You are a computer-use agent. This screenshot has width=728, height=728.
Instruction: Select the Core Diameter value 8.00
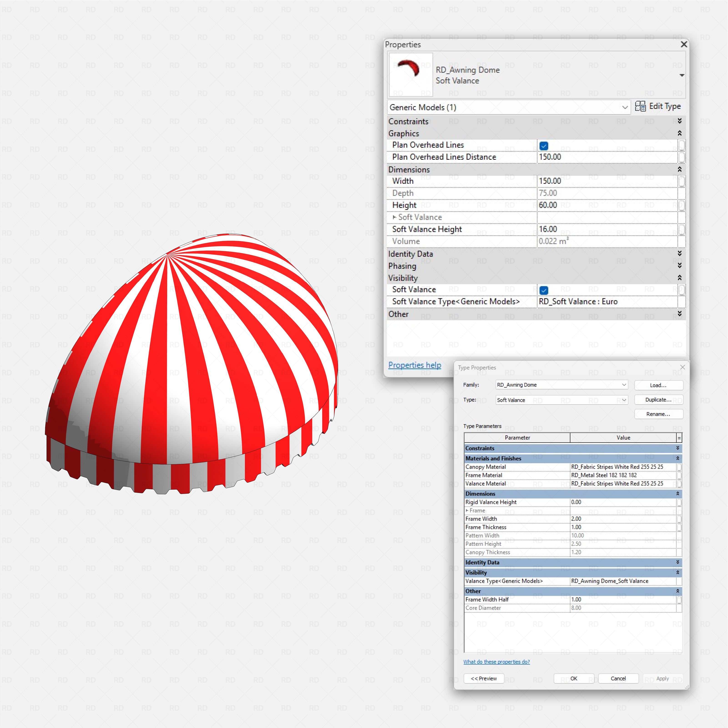click(623, 608)
